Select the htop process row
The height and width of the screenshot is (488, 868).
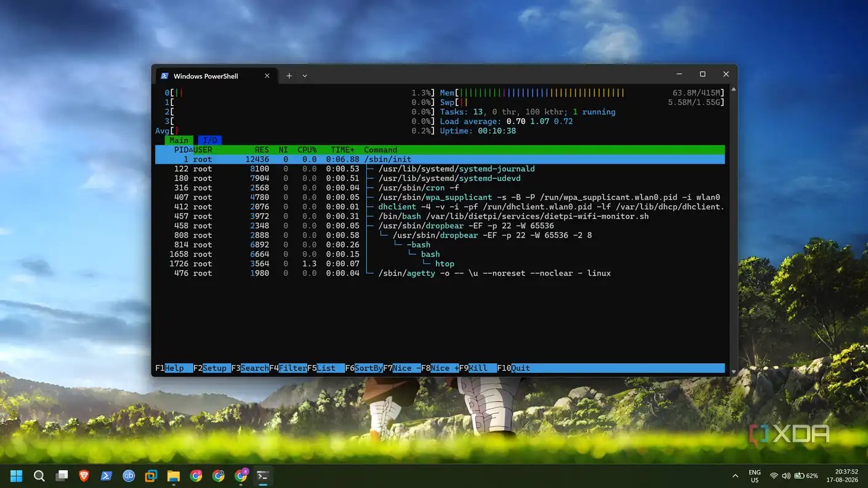[x=440, y=263]
